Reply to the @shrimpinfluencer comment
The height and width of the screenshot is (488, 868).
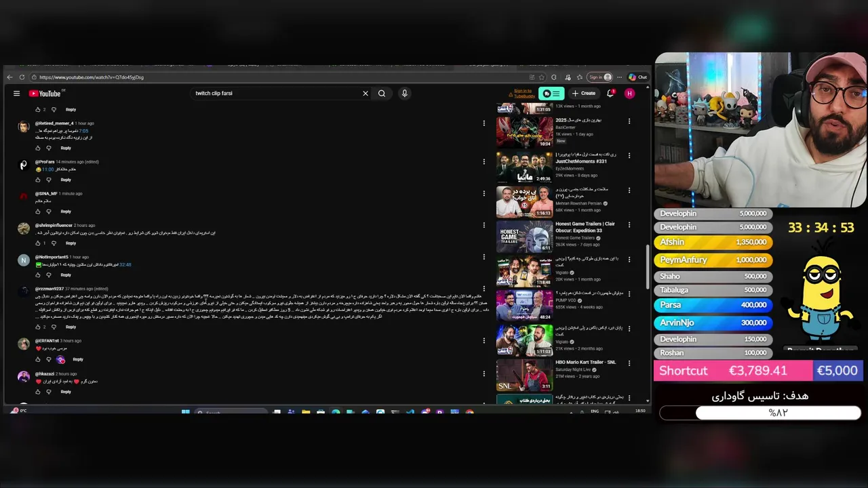click(71, 243)
